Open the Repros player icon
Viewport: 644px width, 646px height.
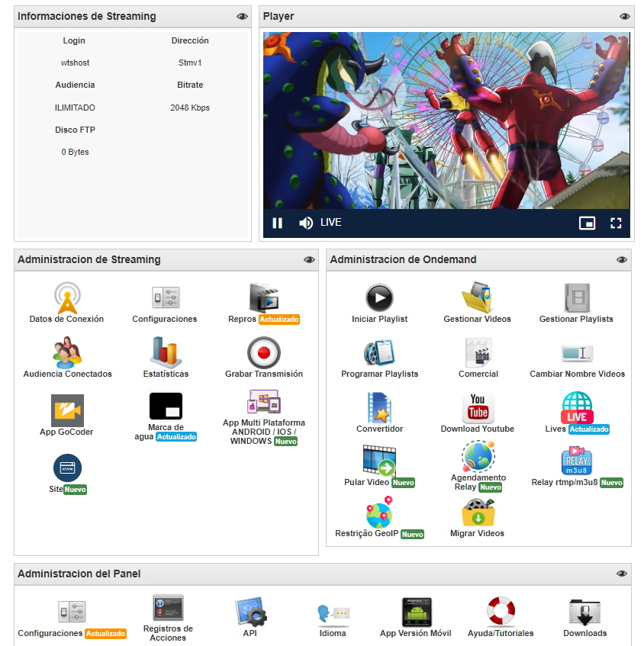tap(264, 297)
